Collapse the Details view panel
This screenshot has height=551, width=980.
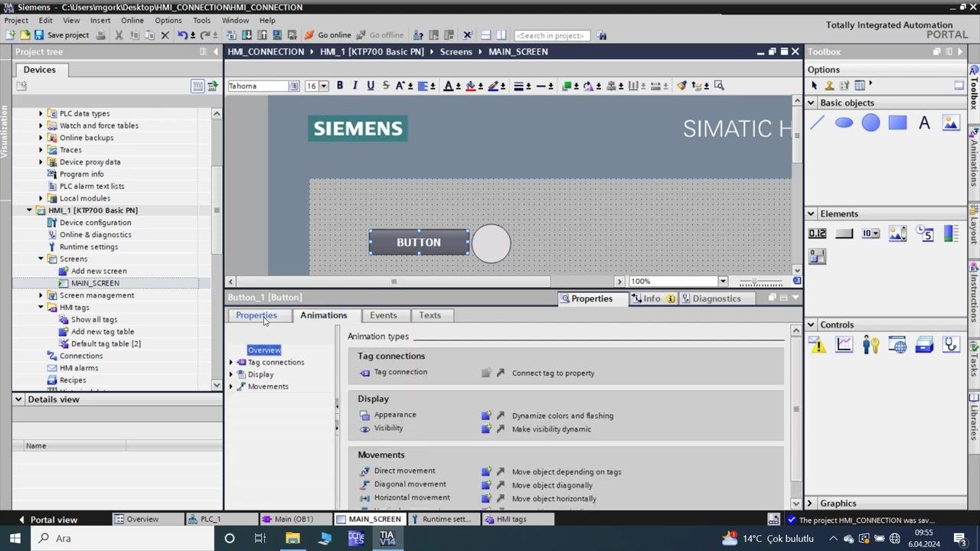click(x=18, y=399)
